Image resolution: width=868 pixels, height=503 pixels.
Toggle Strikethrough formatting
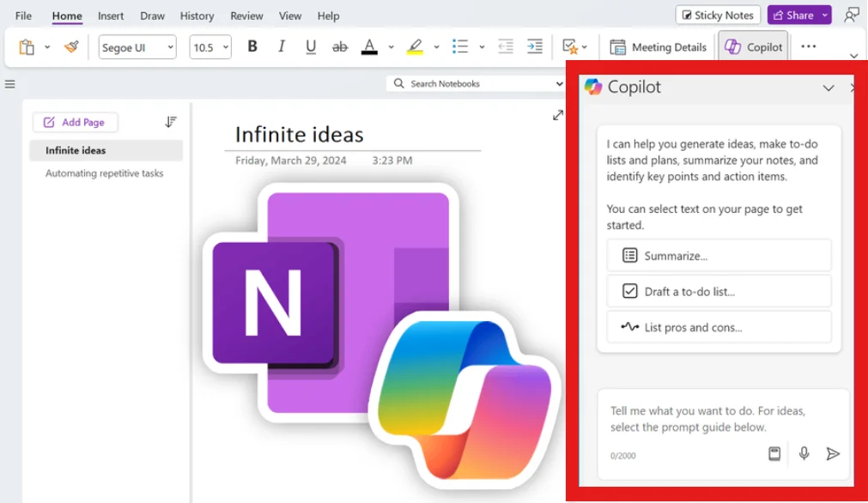click(340, 47)
